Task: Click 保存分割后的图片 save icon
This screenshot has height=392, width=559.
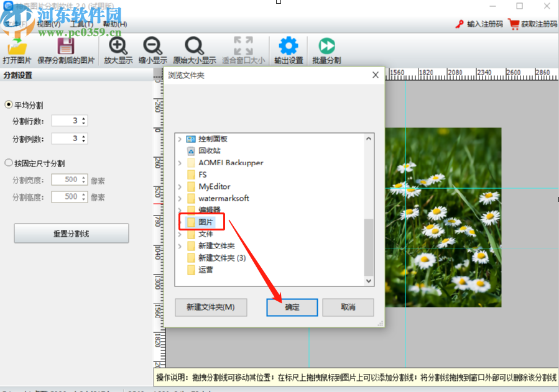Action: (66, 47)
